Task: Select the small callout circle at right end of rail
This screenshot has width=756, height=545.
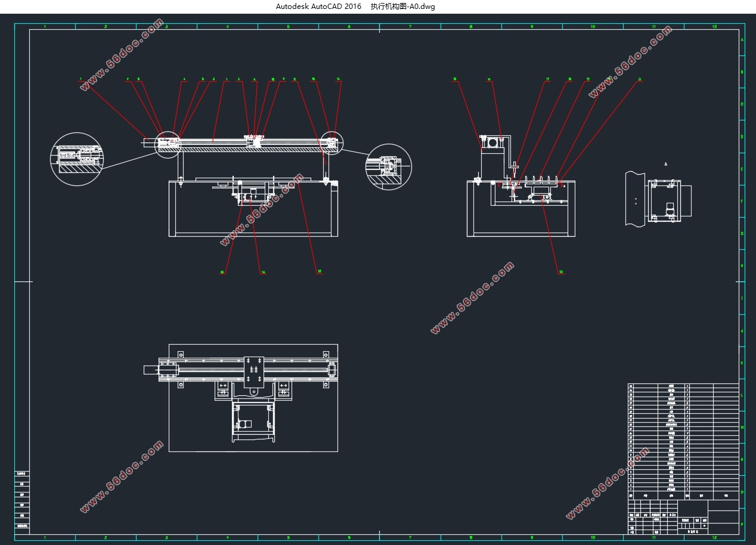Action: pos(332,143)
